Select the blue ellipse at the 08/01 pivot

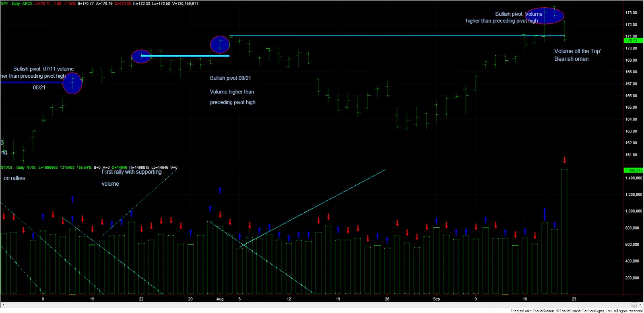pos(220,45)
